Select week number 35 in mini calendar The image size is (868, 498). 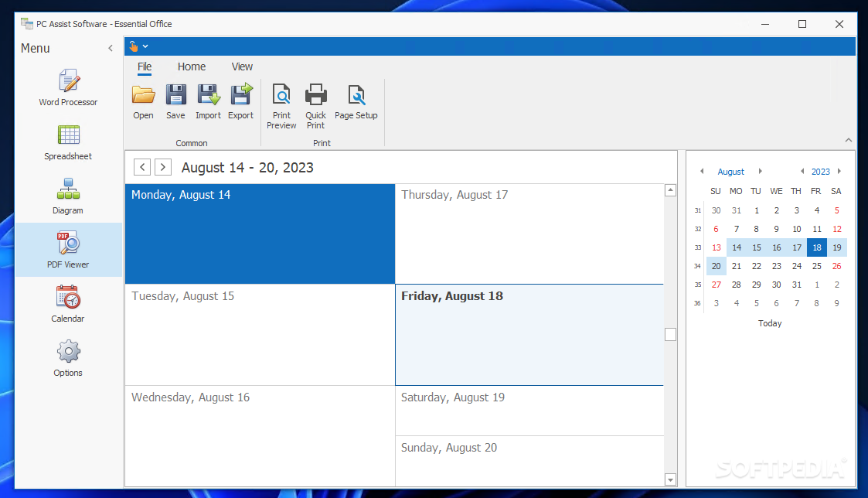pyautogui.click(x=697, y=285)
